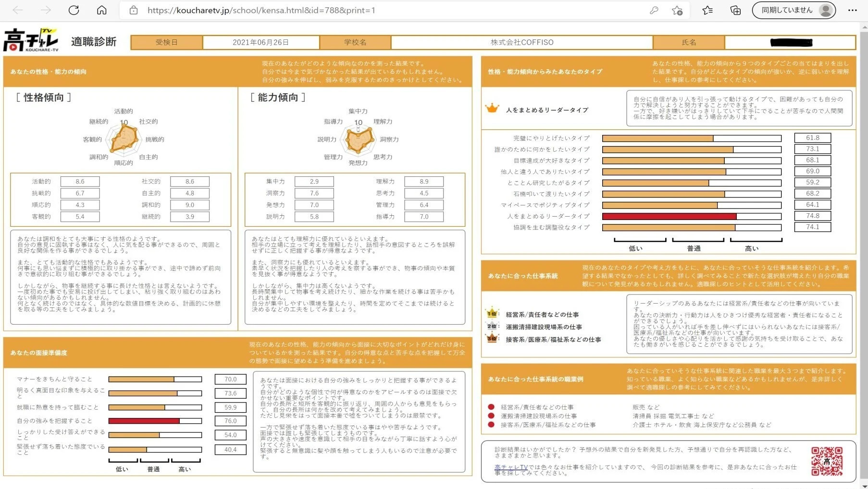Add this page to favorites star icon
The width and height of the screenshot is (868, 489).
[x=677, y=10]
